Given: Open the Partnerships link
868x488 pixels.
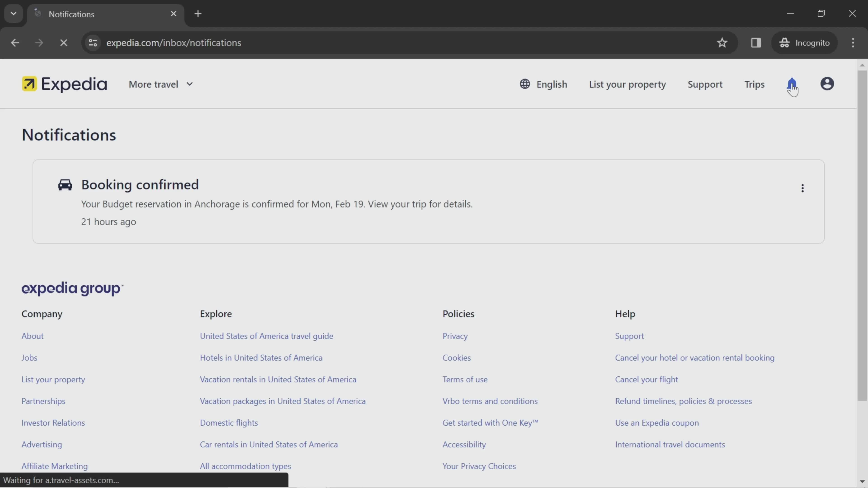Looking at the screenshot, I should point(43,401).
